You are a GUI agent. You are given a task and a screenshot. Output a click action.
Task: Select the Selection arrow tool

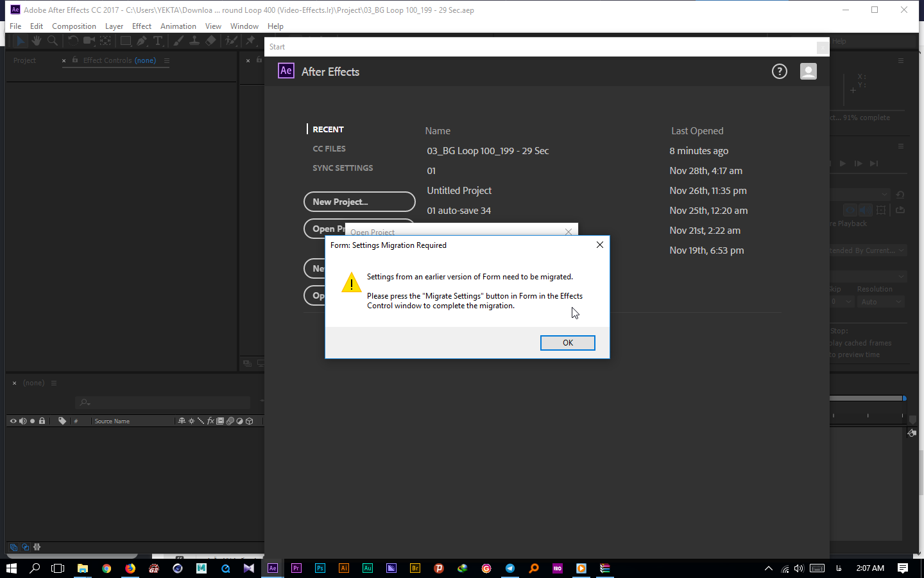pyautogui.click(x=21, y=40)
